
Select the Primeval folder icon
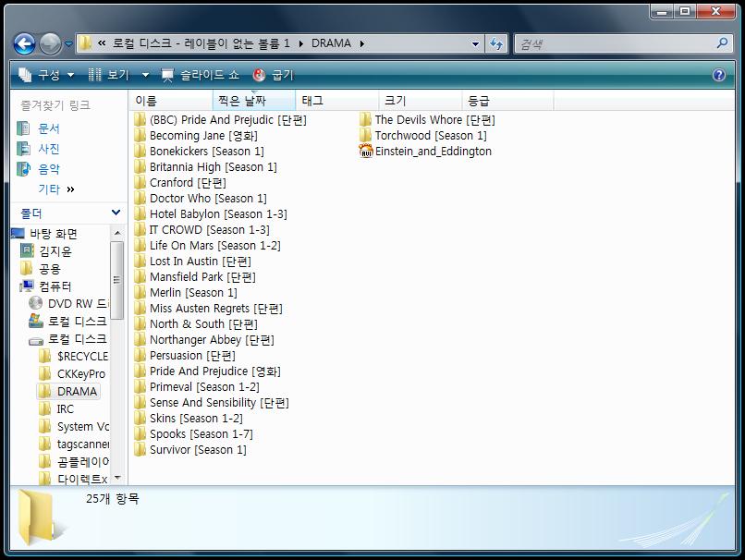[140, 386]
